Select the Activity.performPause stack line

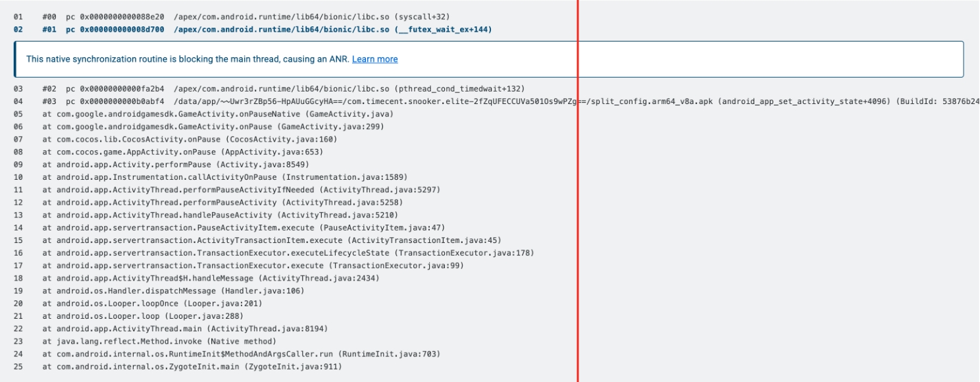(x=176, y=165)
